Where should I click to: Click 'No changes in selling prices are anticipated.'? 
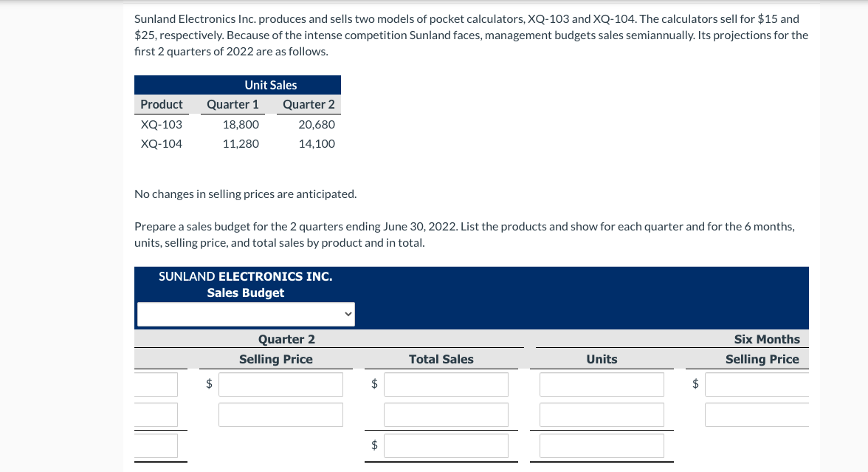pos(245,194)
